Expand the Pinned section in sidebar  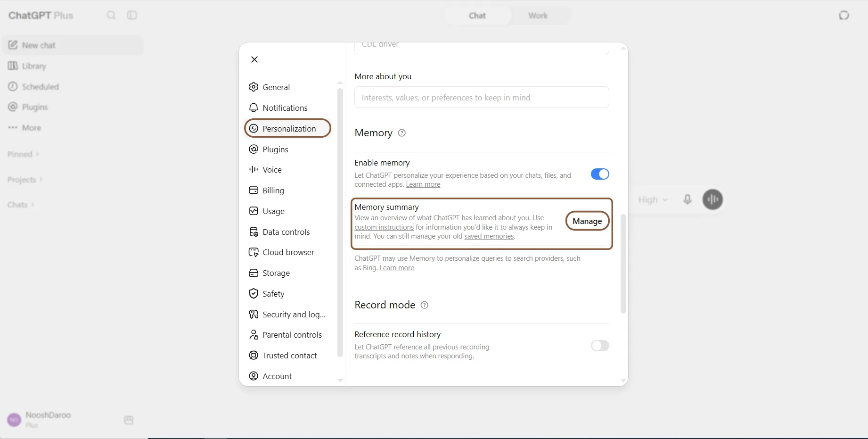coord(23,154)
